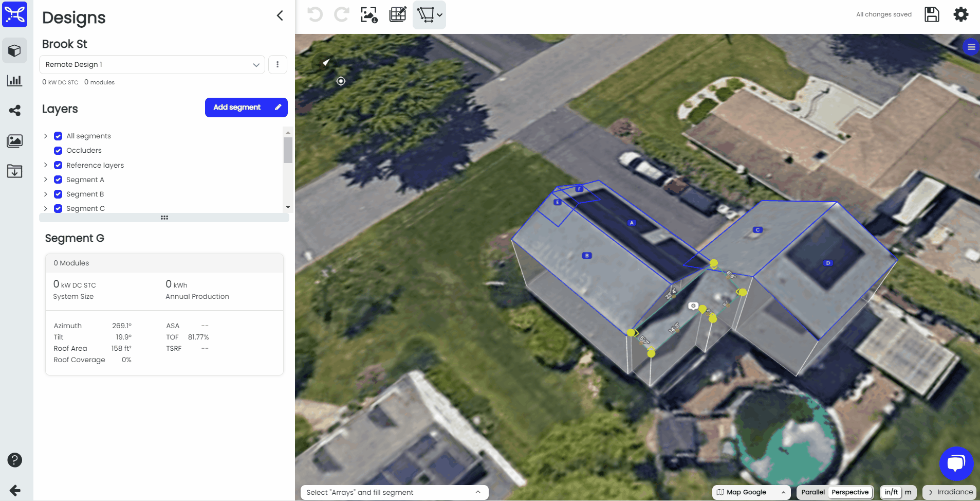Disable the Reference layers checkbox
The width and height of the screenshot is (980, 501).
point(58,165)
